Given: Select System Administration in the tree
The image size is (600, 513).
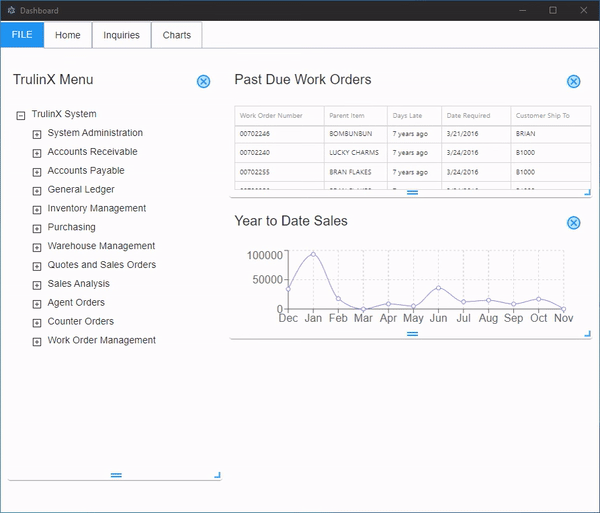Looking at the screenshot, I should pos(95,133).
